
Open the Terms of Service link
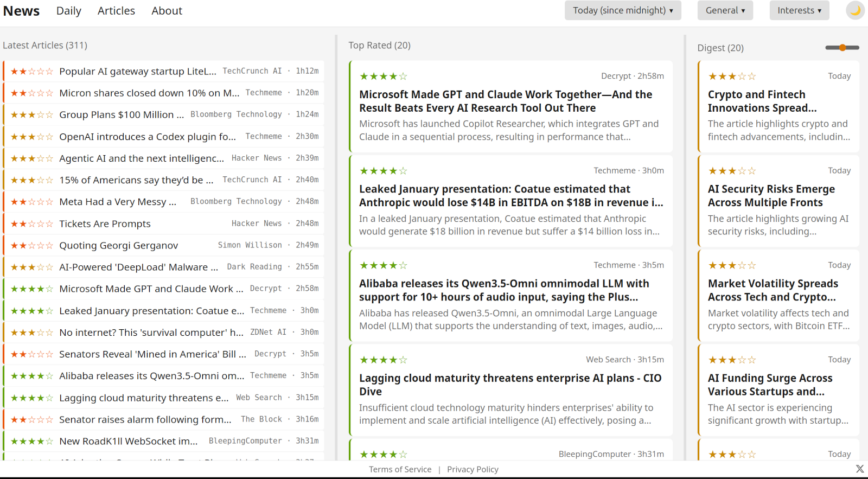coord(400,469)
